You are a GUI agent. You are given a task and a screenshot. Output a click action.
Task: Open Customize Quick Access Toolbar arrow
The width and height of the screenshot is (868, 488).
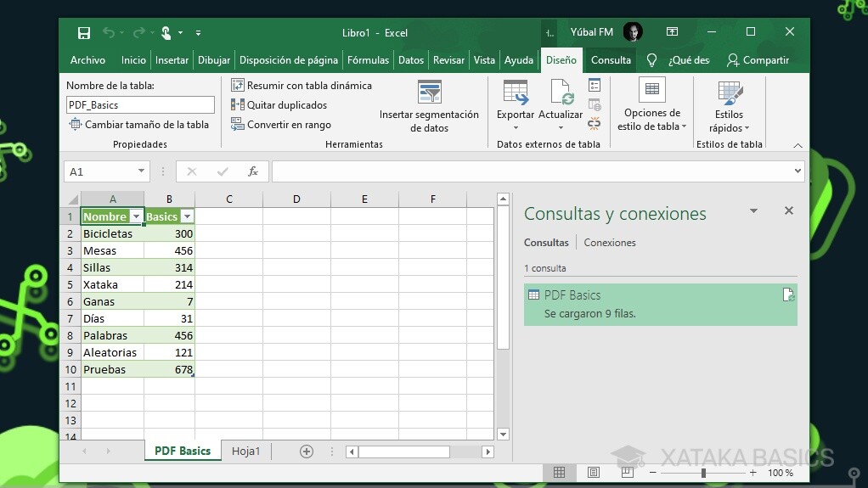point(198,33)
